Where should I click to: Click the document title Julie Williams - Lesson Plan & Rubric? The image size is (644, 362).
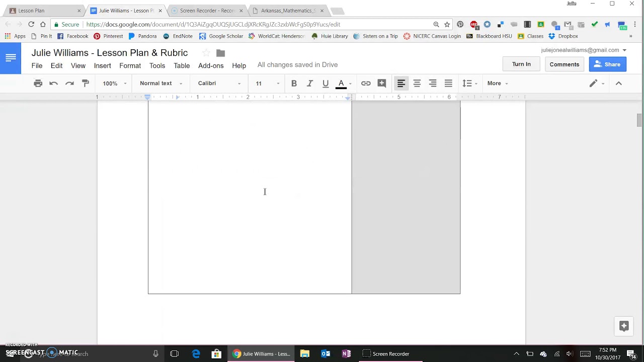110,53
